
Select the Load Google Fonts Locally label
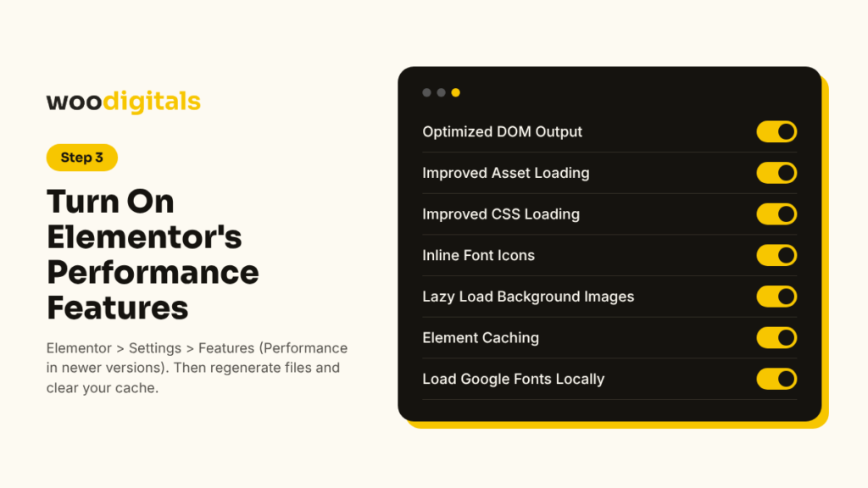(513, 379)
